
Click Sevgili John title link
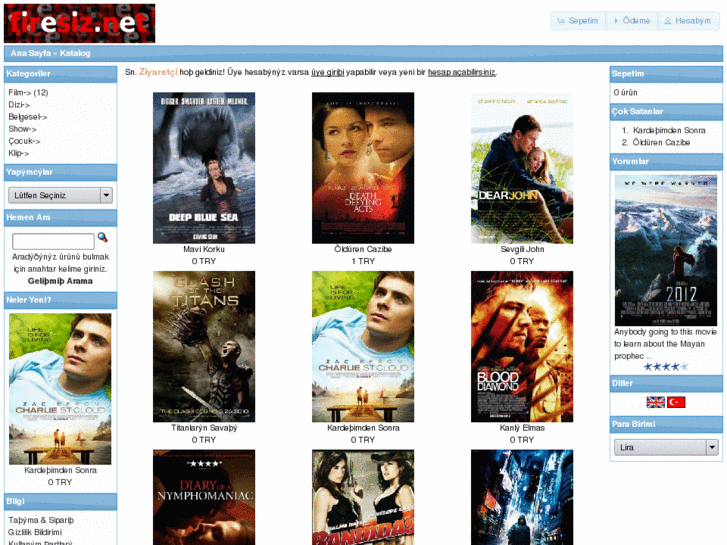point(522,249)
